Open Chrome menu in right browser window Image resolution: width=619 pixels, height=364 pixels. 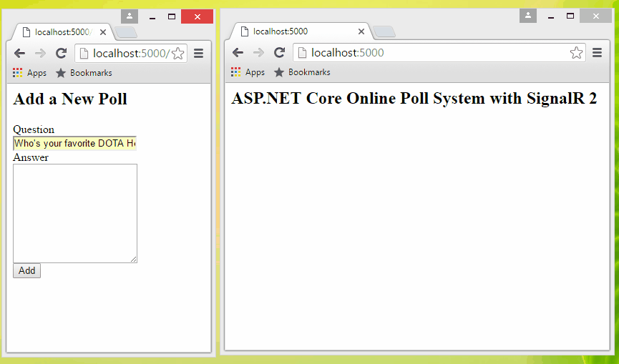[598, 52]
